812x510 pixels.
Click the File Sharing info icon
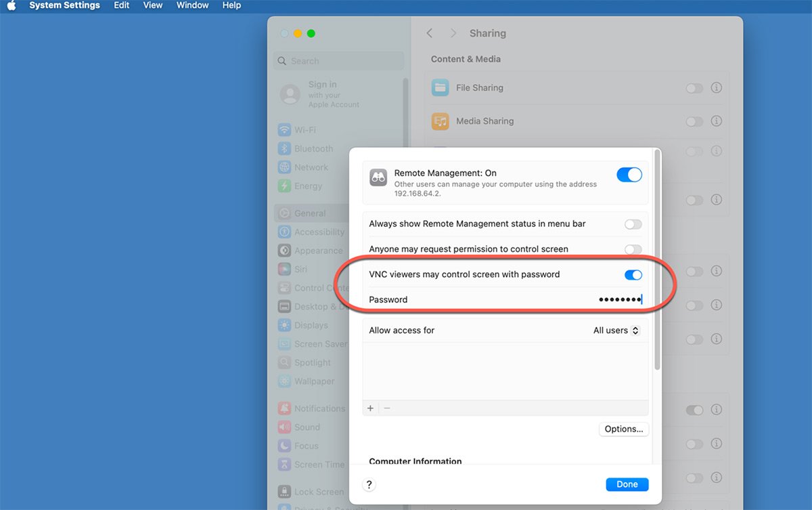[717, 88]
